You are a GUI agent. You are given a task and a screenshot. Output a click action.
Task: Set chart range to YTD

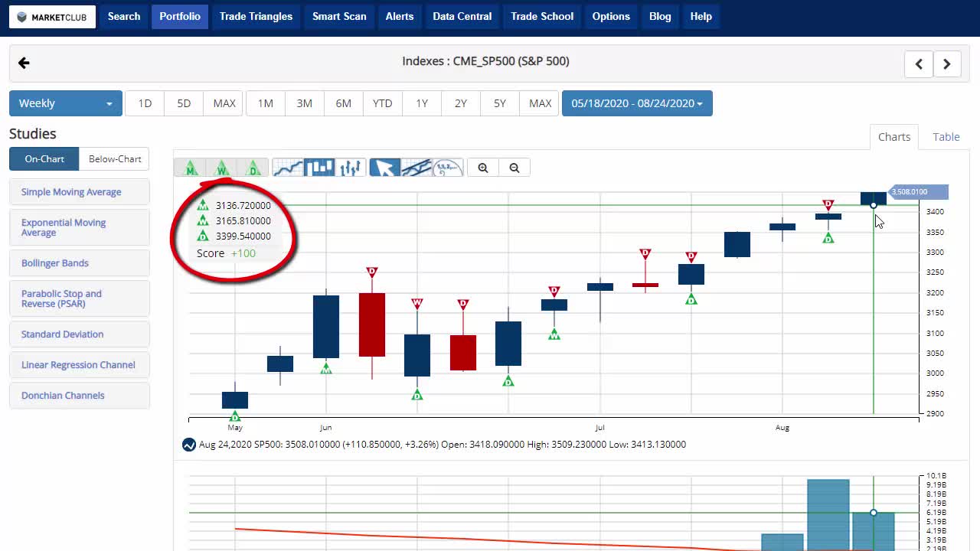[383, 103]
